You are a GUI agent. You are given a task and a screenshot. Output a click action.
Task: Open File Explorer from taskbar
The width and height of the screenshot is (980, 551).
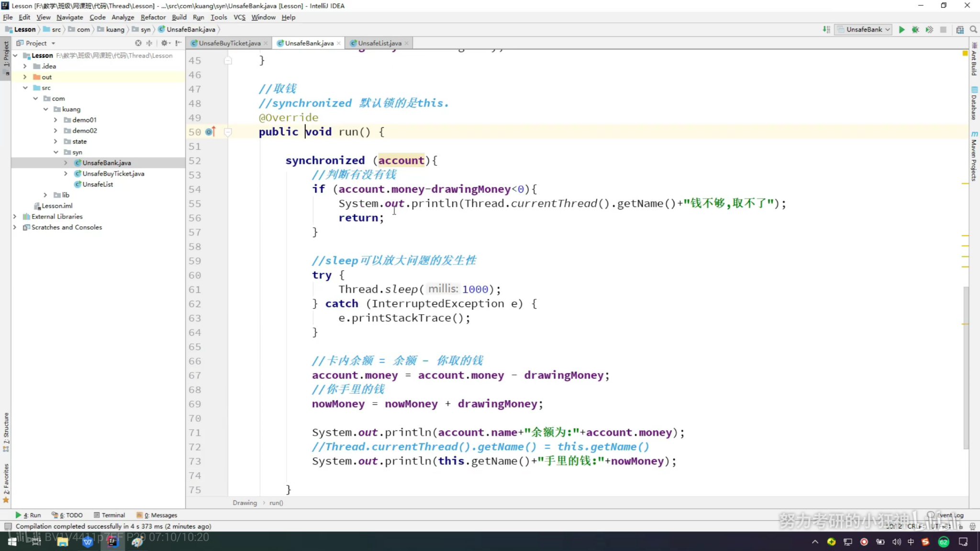pos(62,541)
